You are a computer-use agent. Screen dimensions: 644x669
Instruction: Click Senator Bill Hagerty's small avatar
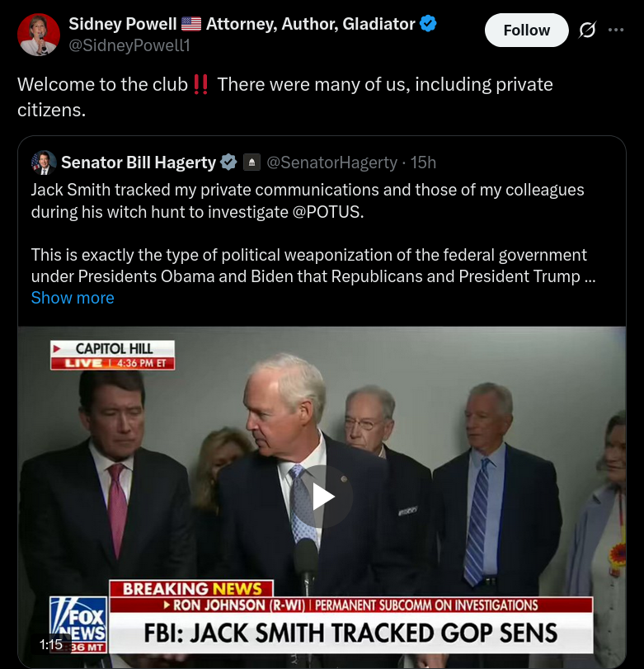[44, 162]
